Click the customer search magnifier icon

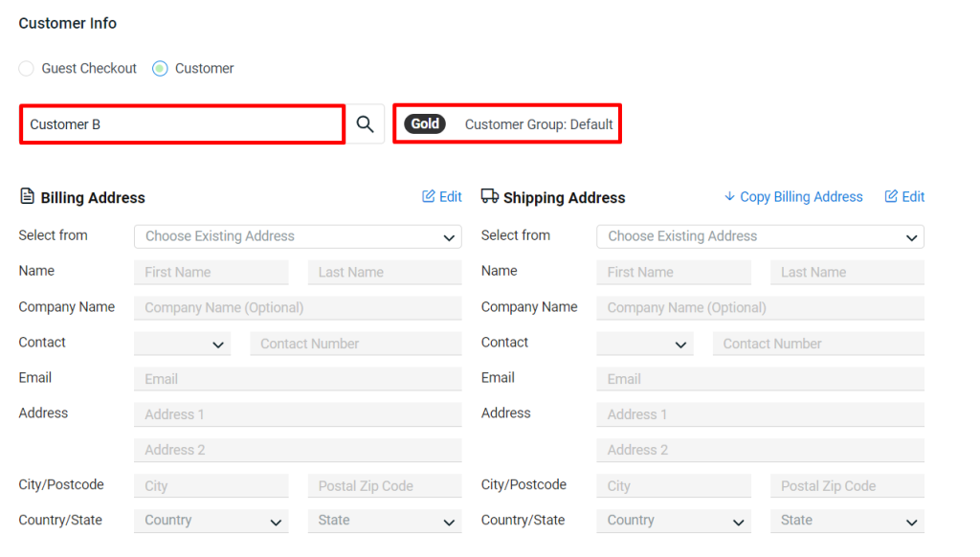point(365,124)
